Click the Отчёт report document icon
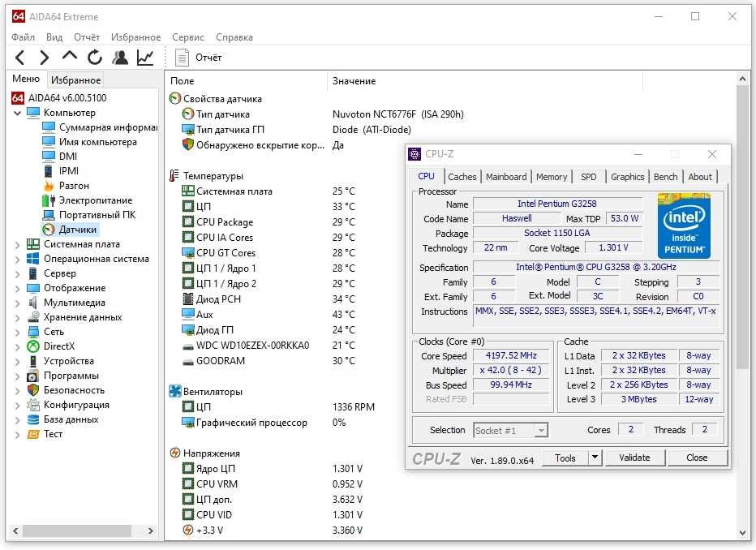The height and width of the screenshot is (550, 756). tap(182, 58)
